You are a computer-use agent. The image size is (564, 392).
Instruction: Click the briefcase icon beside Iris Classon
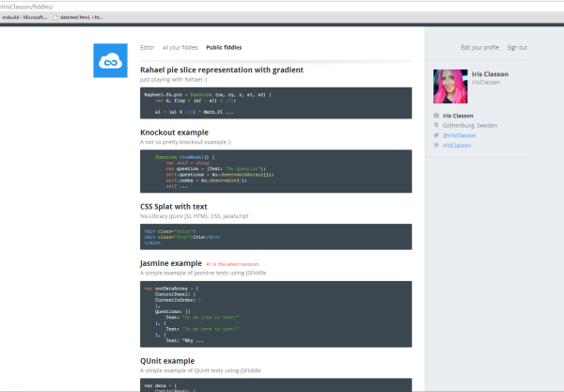tap(436, 116)
